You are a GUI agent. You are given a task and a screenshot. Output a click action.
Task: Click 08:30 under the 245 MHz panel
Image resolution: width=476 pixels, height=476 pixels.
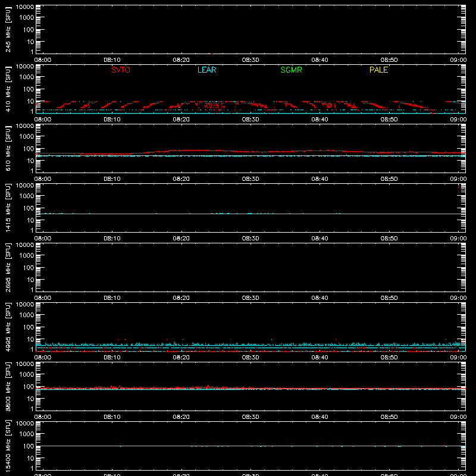[250, 60]
